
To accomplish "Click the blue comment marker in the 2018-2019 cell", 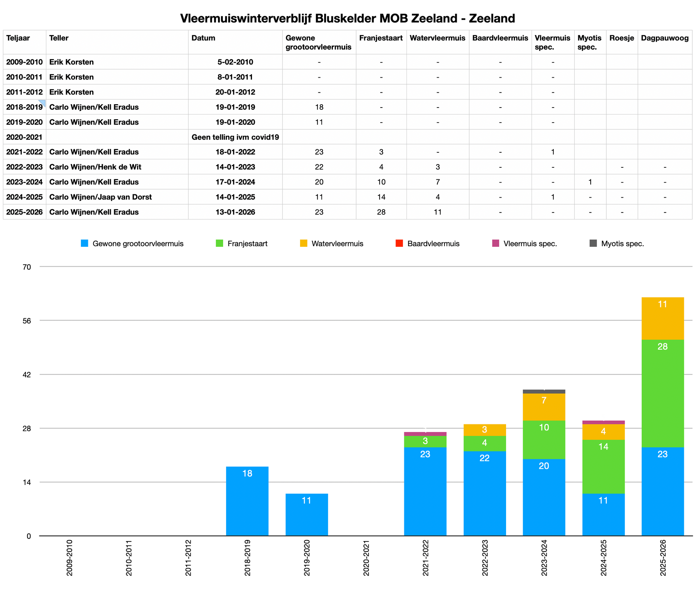I will point(43,103).
